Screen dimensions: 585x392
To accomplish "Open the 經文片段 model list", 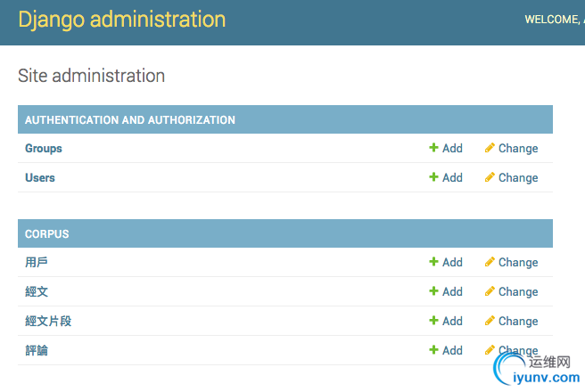I will [48, 322].
